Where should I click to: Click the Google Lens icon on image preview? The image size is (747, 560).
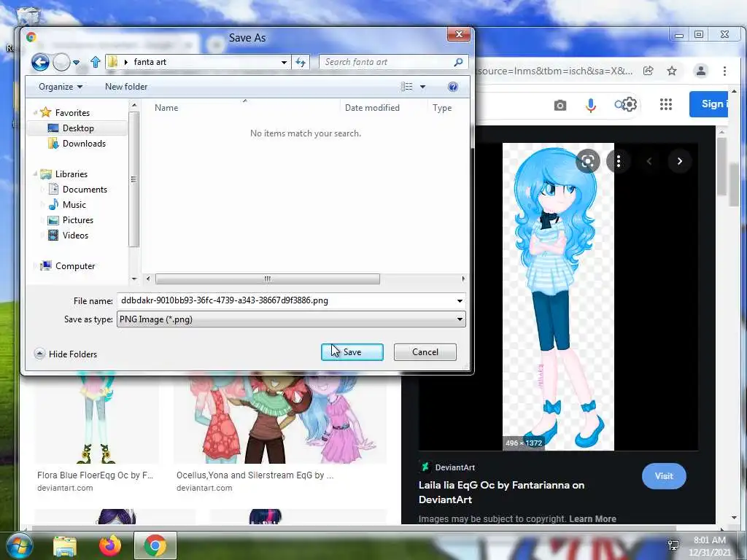click(588, 161)
